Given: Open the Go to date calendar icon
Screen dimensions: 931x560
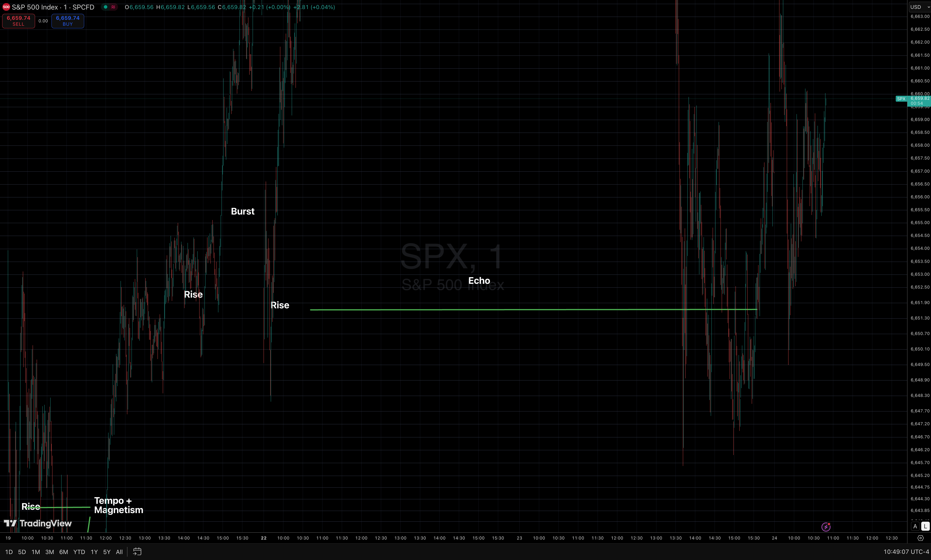Looking at the screenshot, I should pos(137,552).
